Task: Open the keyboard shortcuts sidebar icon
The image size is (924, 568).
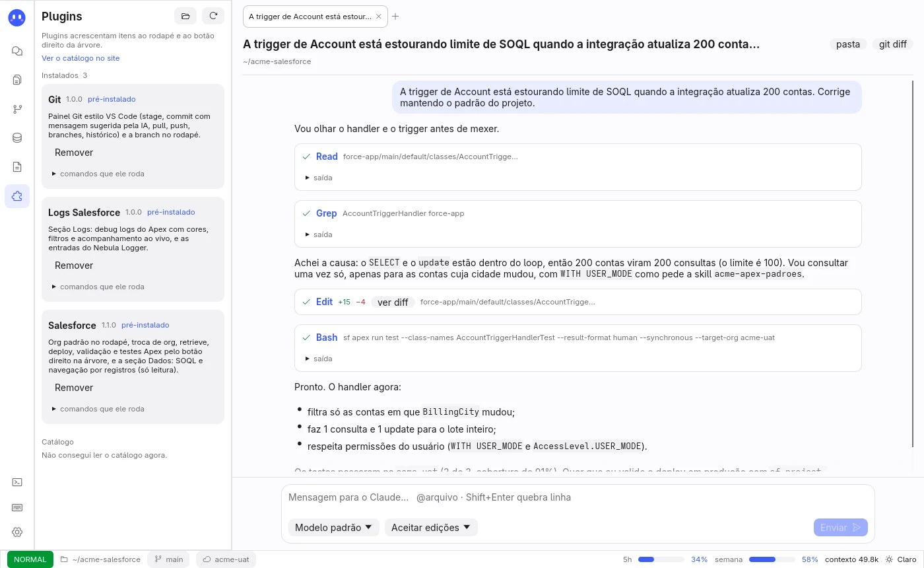Action: click(x=17, y=507)
